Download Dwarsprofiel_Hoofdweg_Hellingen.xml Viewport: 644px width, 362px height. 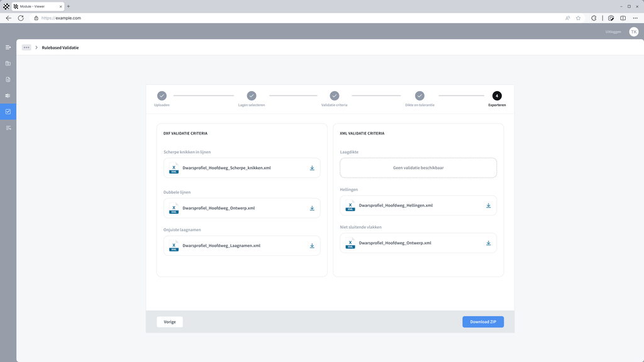coord(488,206)
